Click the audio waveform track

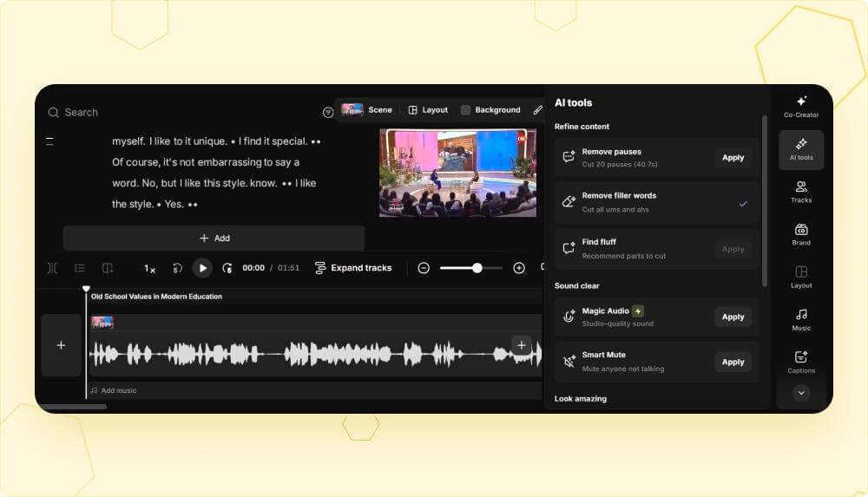316,354
